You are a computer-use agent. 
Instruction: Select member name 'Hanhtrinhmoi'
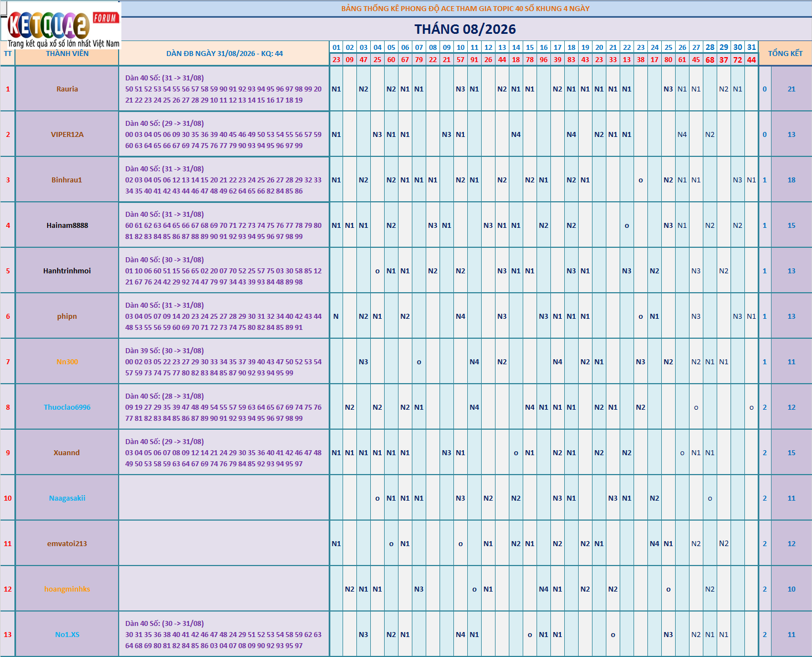pos(67,271)
